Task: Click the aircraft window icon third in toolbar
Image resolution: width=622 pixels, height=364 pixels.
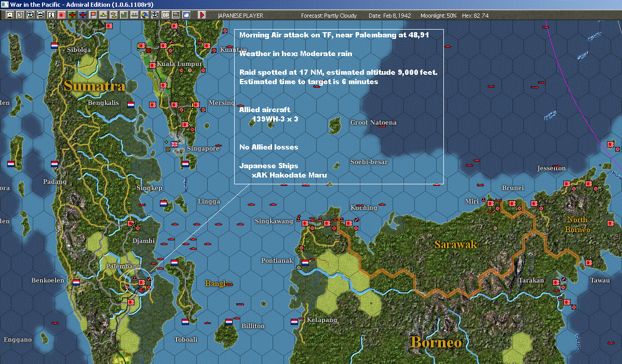Action: (31, 15)
